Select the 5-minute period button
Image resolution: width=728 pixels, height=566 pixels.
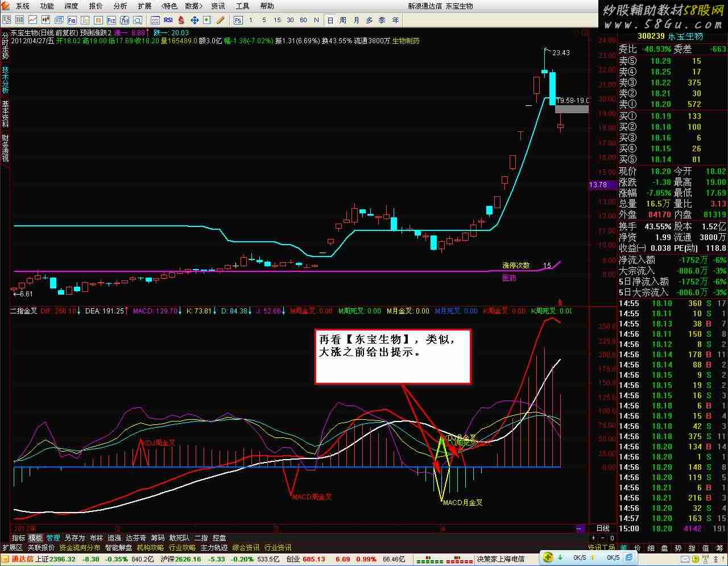(x=264, y=20)
